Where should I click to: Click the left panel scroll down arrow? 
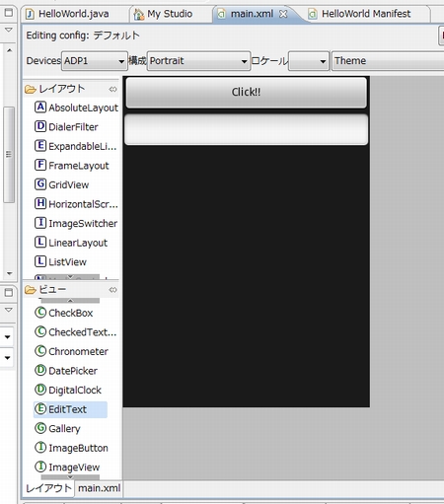tap(9, 273)
